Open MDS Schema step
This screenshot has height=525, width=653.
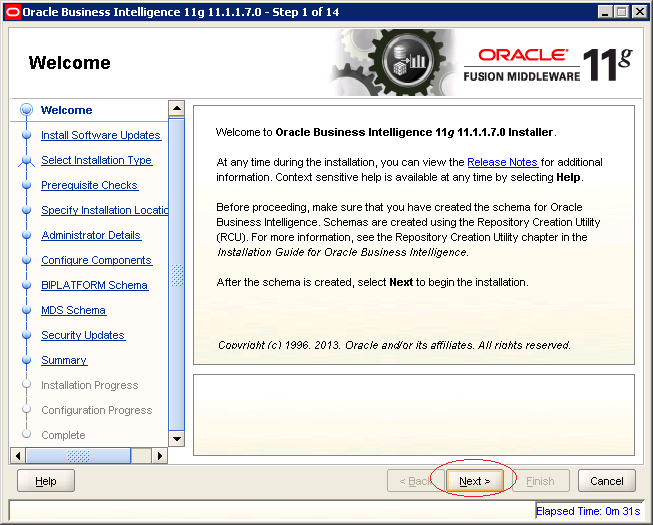pos(73,310)
